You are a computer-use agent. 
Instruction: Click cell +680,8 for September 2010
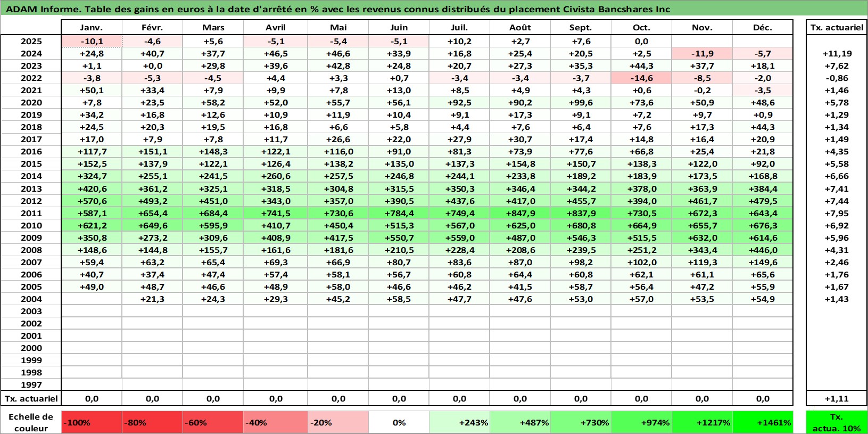pos(581,225)
